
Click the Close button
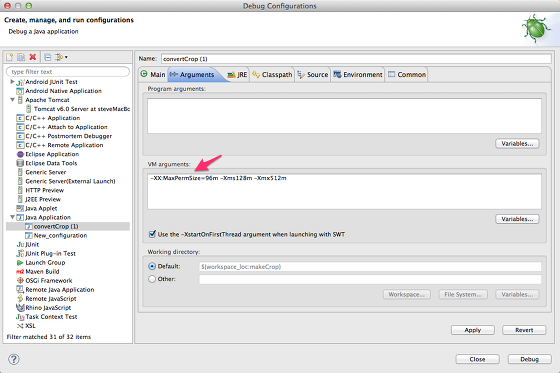click(x=478, y=359)
